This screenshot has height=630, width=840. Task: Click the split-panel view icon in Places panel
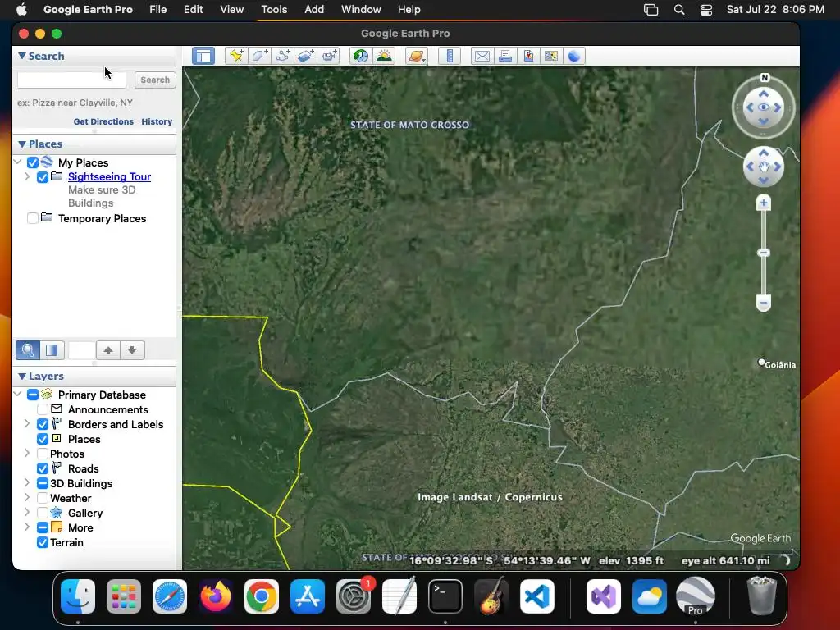tap(52, 350)
